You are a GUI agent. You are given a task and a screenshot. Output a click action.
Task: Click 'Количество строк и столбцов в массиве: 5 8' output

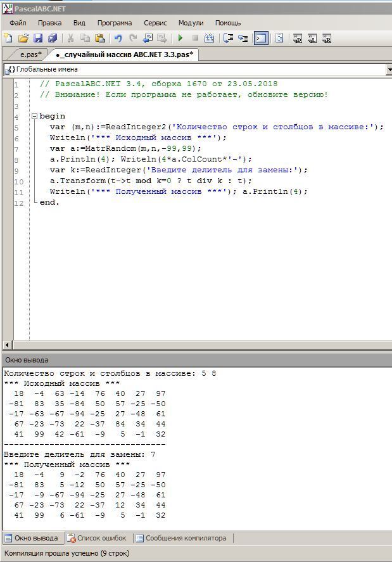point(110,373)
